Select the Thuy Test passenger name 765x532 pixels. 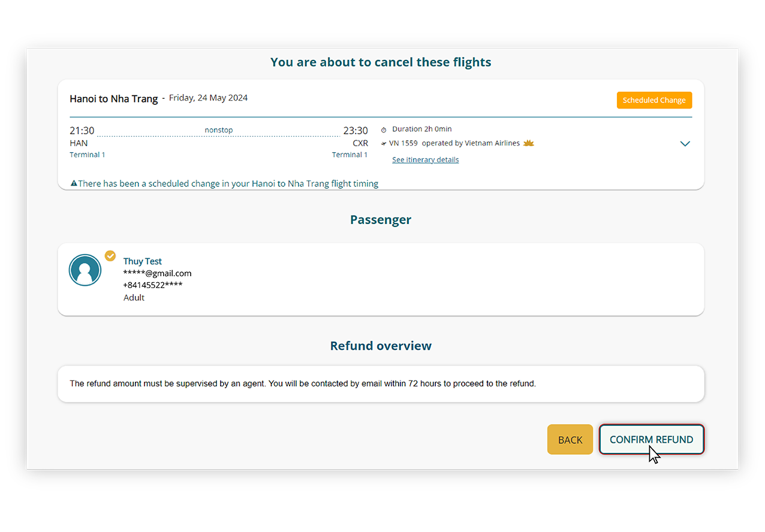click(x=143, y=261)
